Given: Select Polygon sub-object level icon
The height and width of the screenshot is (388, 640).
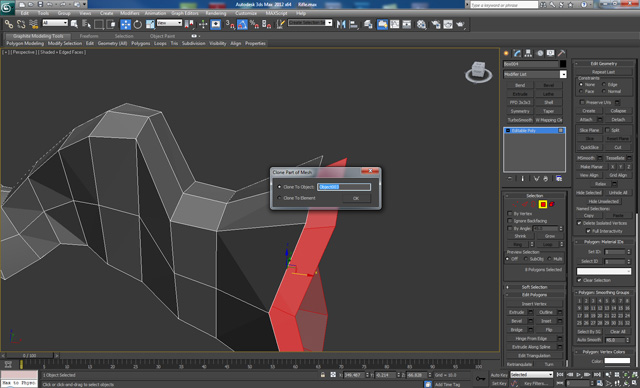Looking at the screenshot, I should tap(543, 204).
